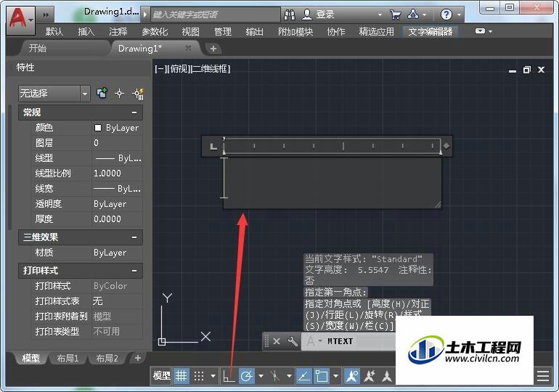This screenshot has height=392, width=559.
Task: Collapse the 三维效果 properties section
Action: pyautogui.click(x=134, y=237)
